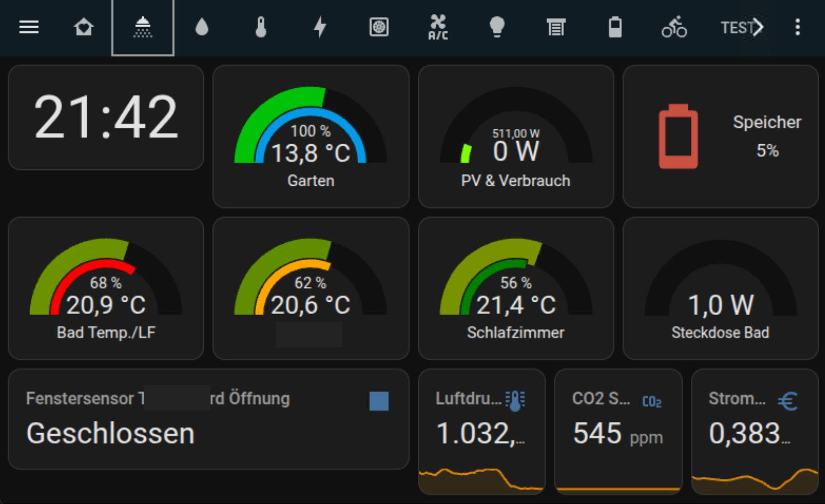Image resolution: width=825 pixels, height=504 pixels.
Task: Select the ventilation fan icon
Action: coord(378,27)
